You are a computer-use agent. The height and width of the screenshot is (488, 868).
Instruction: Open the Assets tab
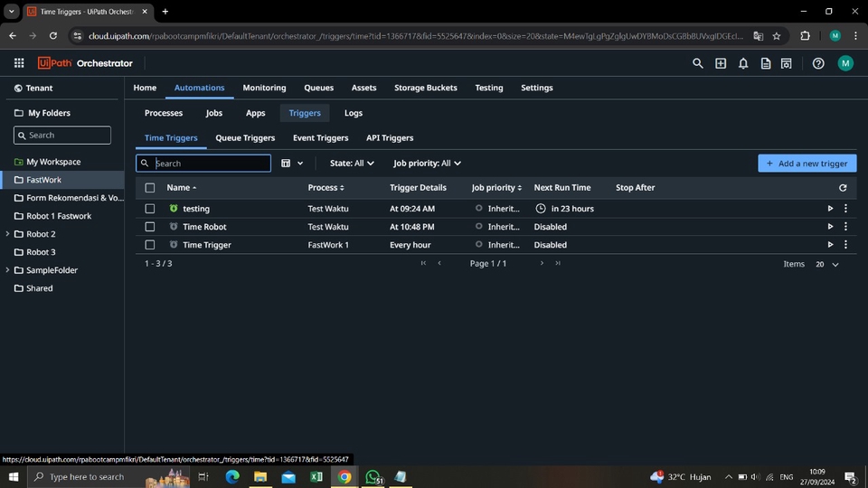click(x=363, y=88)
